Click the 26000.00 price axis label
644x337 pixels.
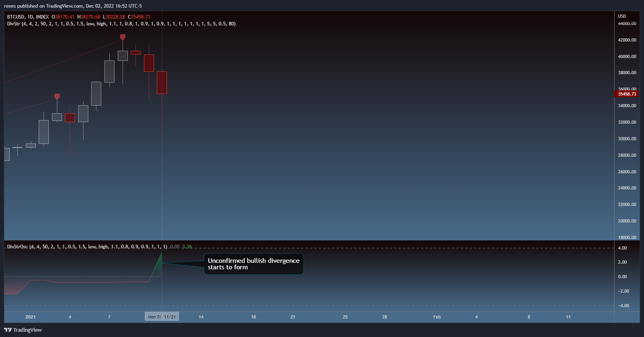627,172
